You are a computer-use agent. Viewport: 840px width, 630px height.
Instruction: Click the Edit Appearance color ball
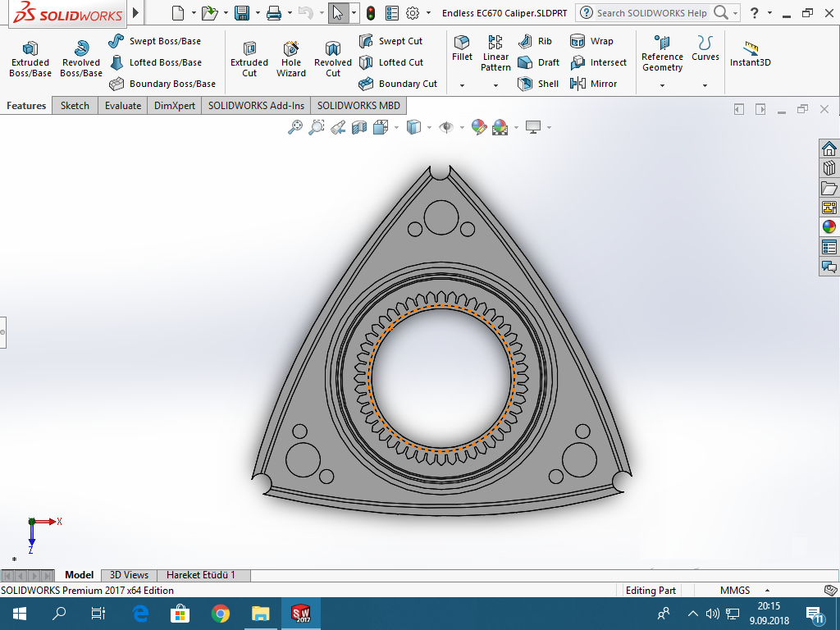[x=479, y=127]
